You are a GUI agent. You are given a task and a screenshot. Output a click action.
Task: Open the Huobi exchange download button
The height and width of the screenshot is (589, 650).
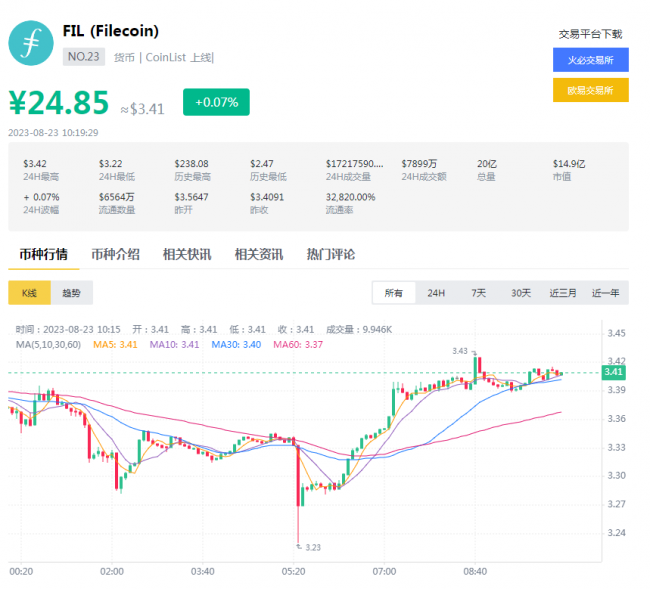590,60
